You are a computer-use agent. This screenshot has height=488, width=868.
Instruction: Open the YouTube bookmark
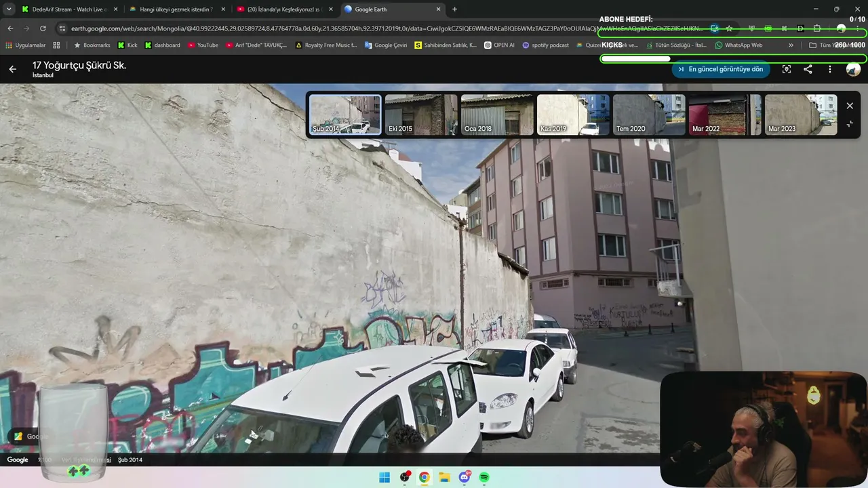point(203,45)
